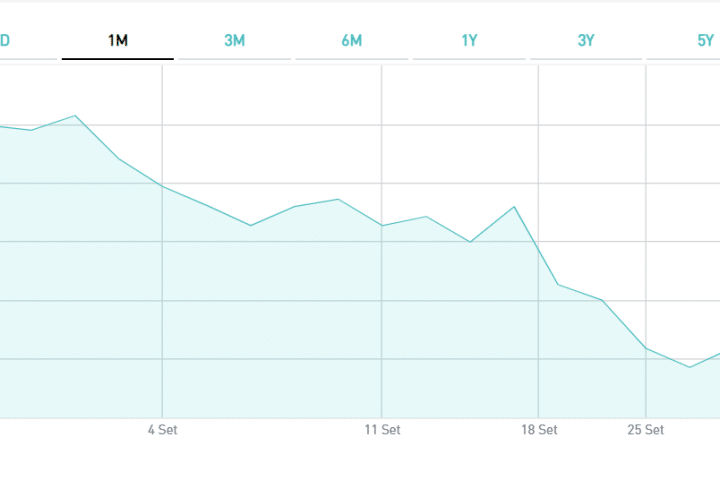
Task: Select the 3M time range tab
Action: [x=234, y=40]
